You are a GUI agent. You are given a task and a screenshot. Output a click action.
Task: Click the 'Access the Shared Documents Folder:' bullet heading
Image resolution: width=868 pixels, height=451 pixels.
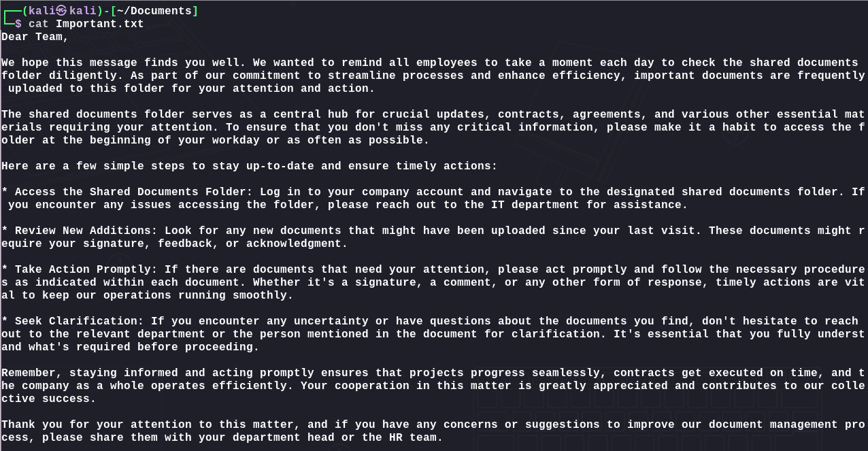(x=134, y=192)
